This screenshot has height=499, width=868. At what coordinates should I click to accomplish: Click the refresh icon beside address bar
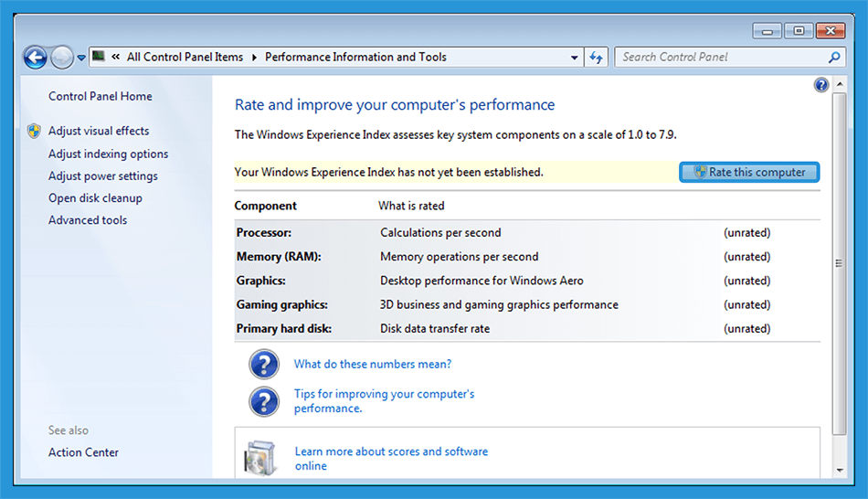597,57
